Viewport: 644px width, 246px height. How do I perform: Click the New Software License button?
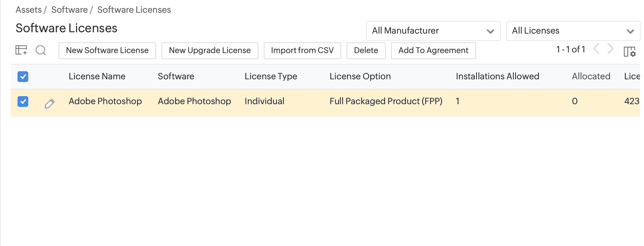click(107, 50)
